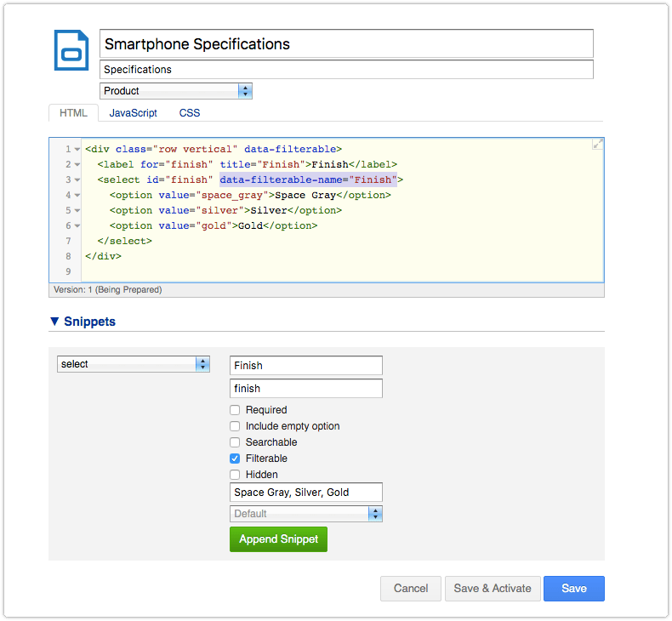Click the Smartphone Specifications title field
The height and width of the screenshot is (621, 672).
(x=346, y=43)
